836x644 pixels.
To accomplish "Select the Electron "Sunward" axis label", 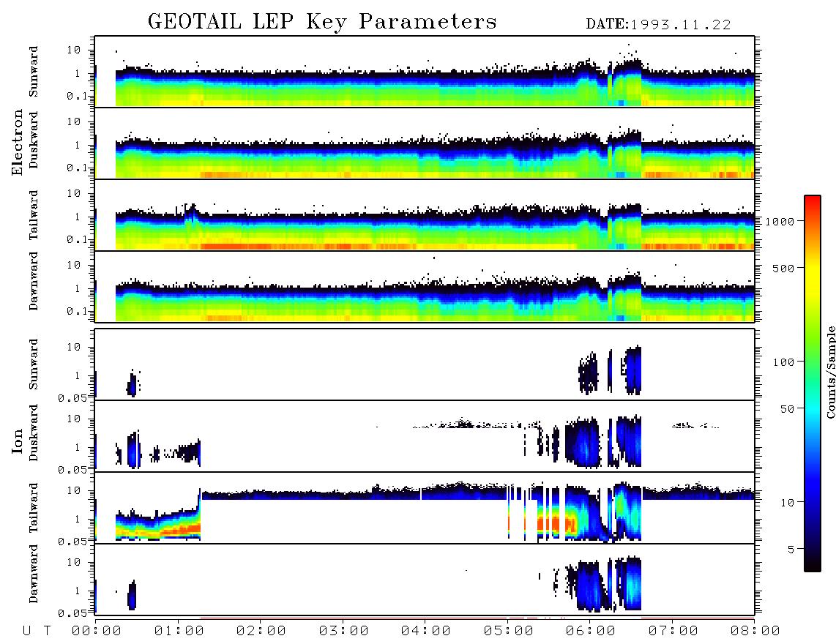I will [34, 72].
